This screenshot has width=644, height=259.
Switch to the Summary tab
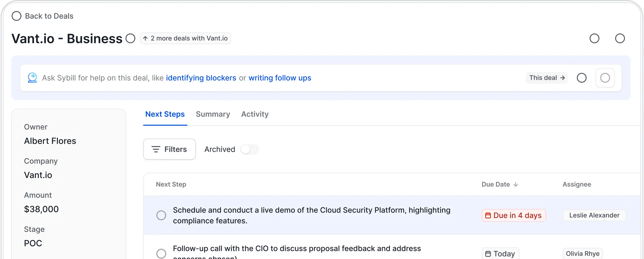point(213,114)
